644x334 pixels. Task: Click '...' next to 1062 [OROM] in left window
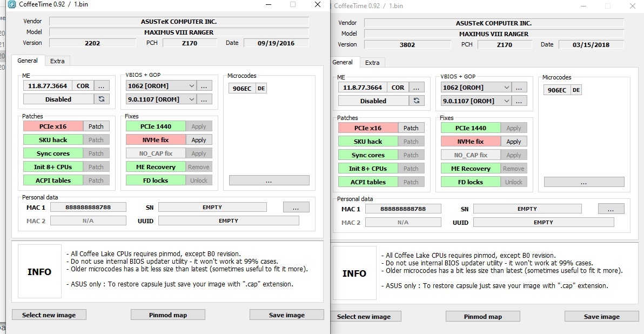(x=204, y=86)
